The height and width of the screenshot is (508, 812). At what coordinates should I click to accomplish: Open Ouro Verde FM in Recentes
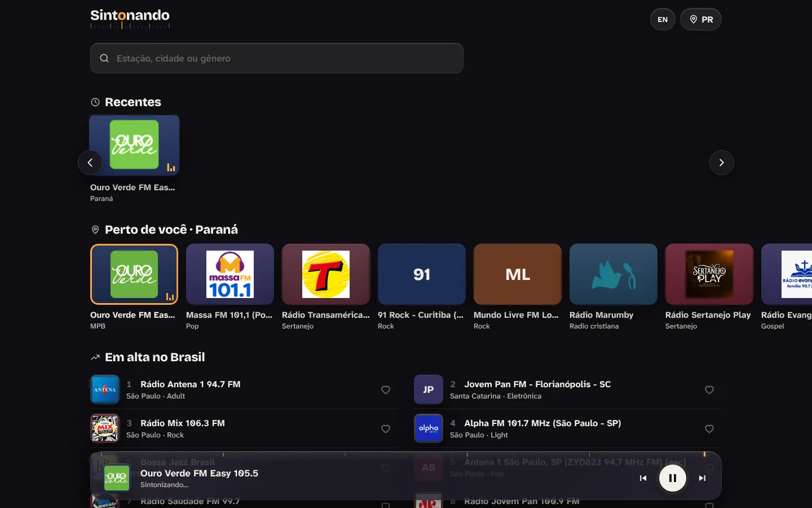pos(134,159)
